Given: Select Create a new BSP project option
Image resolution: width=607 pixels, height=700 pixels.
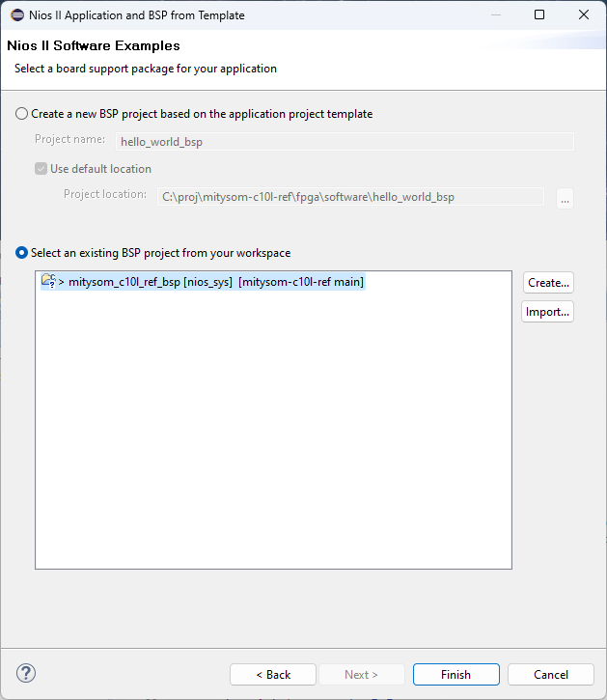Looking at the screenshot, I should [x=21, y=114].
